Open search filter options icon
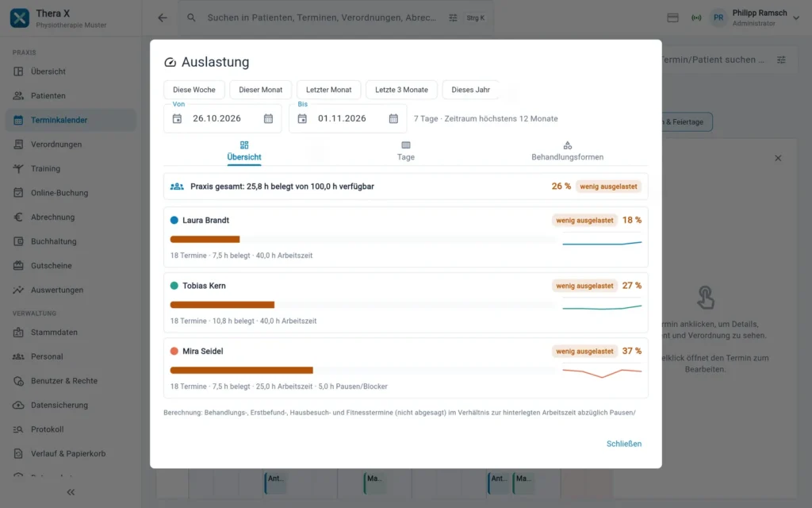 point(453,17)
